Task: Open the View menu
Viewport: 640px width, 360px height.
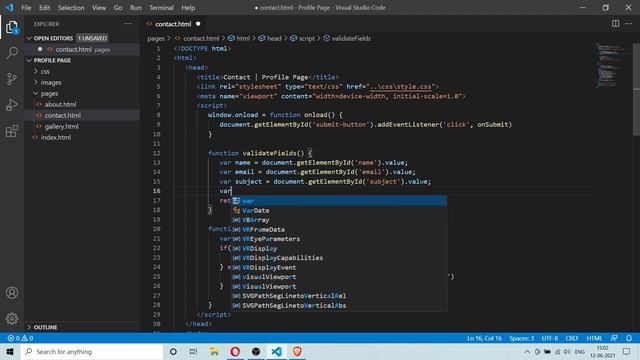Action: pyautogui.click(x=99, y=7)
